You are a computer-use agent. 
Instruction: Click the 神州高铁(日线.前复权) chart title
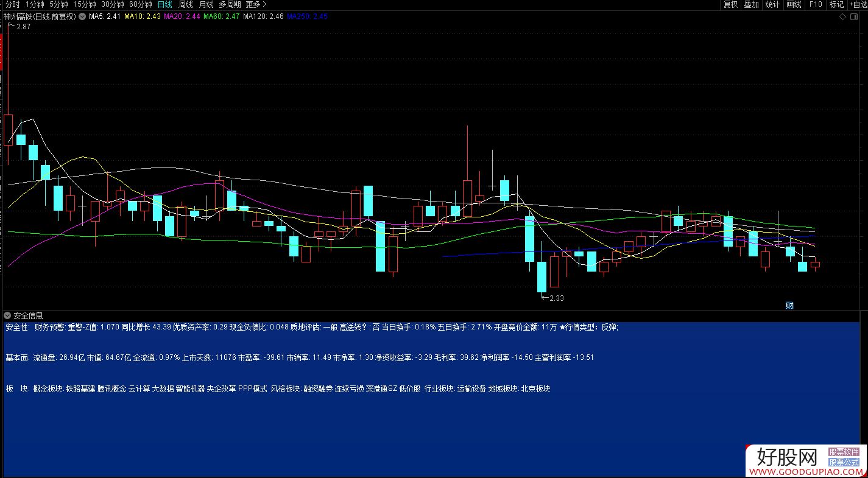pos(40,16)
